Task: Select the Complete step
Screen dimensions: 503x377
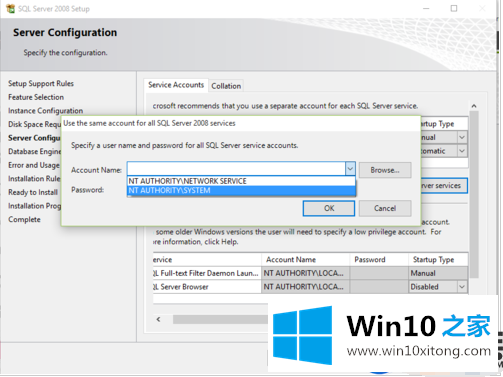Action: [24, 219]
